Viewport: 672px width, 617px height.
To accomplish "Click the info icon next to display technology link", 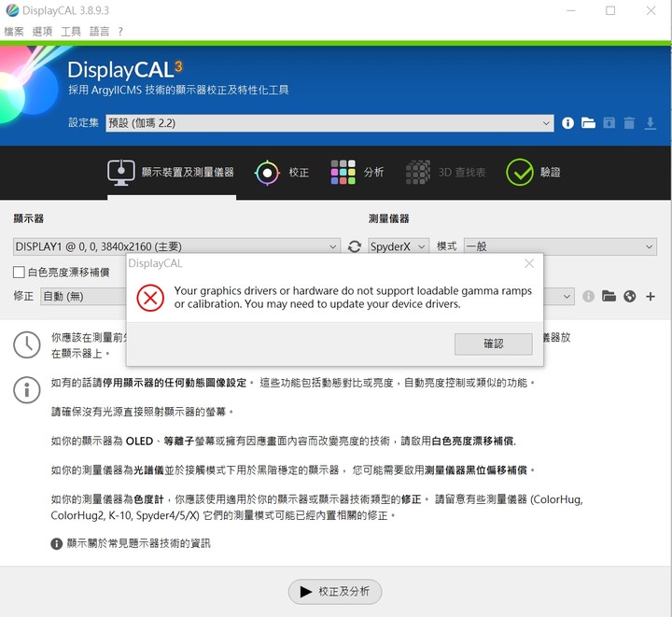I will (57, 544).
